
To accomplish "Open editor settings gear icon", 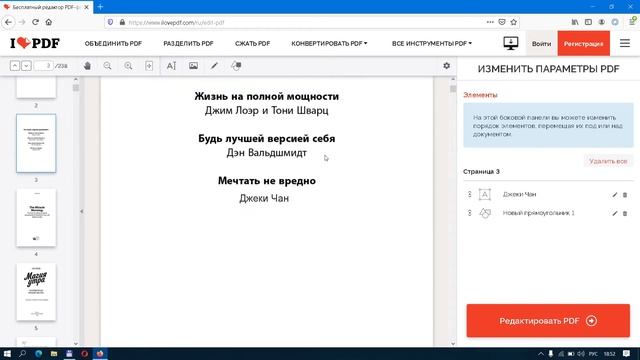I will point(447,66).
